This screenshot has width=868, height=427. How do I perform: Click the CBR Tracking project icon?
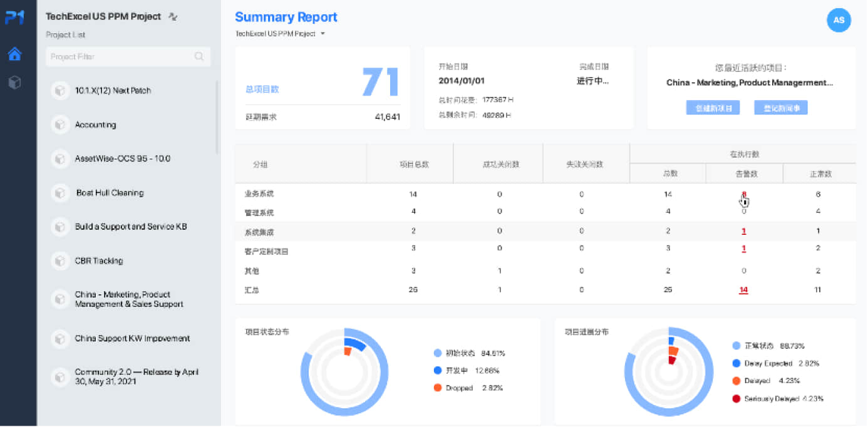coord(59,260)
